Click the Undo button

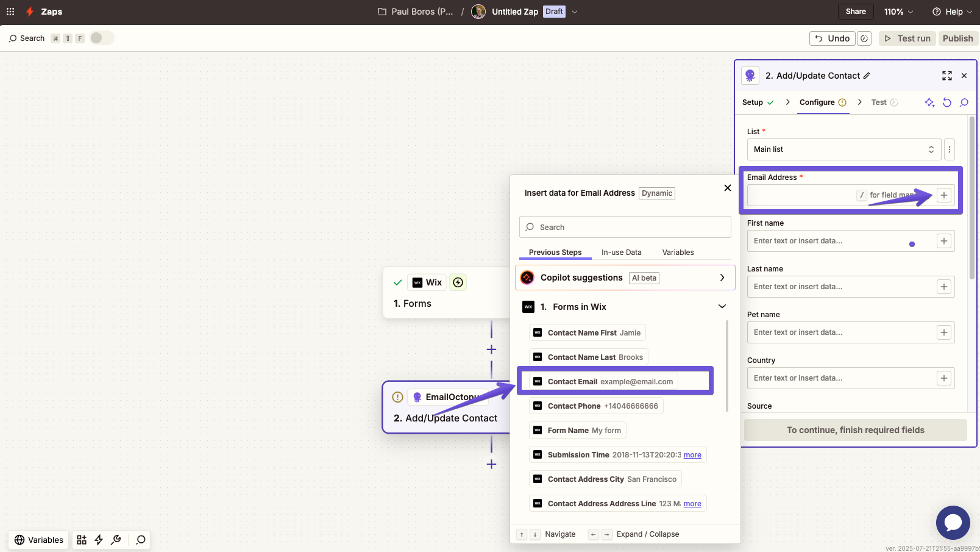[833, 38]
